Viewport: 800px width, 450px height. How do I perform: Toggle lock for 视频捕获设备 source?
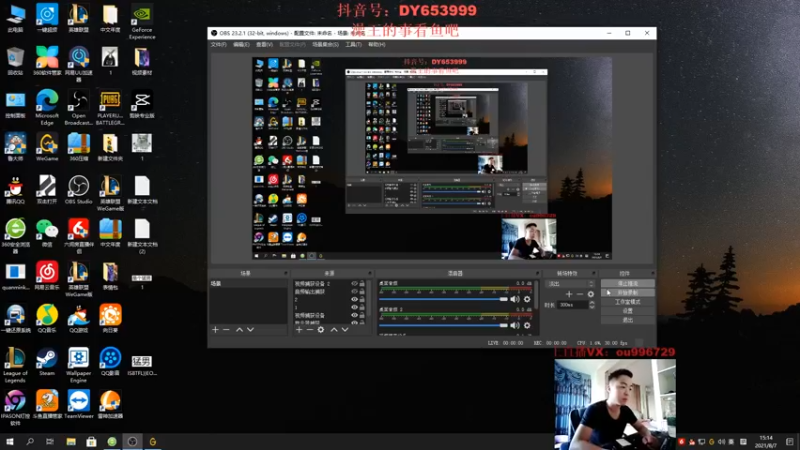pyautogui.click(x=362, y=315)
